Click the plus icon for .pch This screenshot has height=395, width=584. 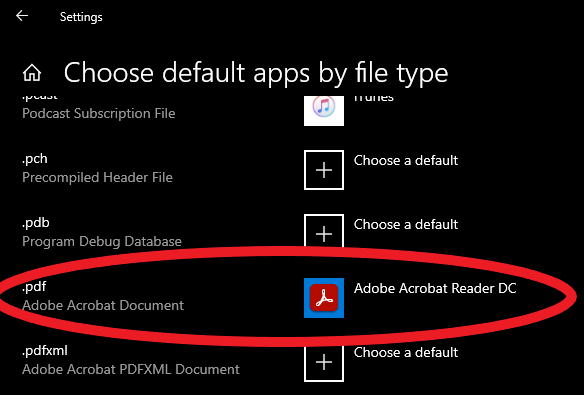324,170
